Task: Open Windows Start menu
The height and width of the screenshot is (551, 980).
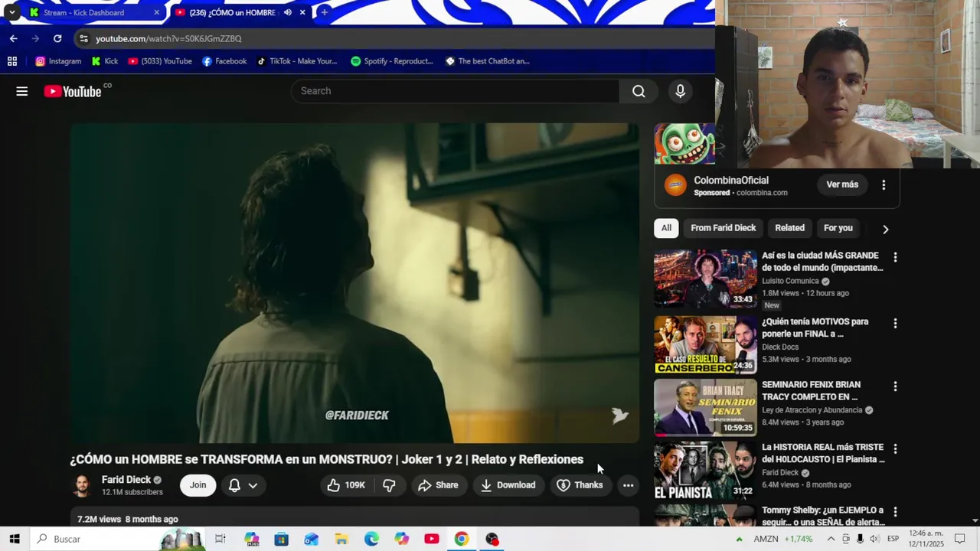Action: 15,539
